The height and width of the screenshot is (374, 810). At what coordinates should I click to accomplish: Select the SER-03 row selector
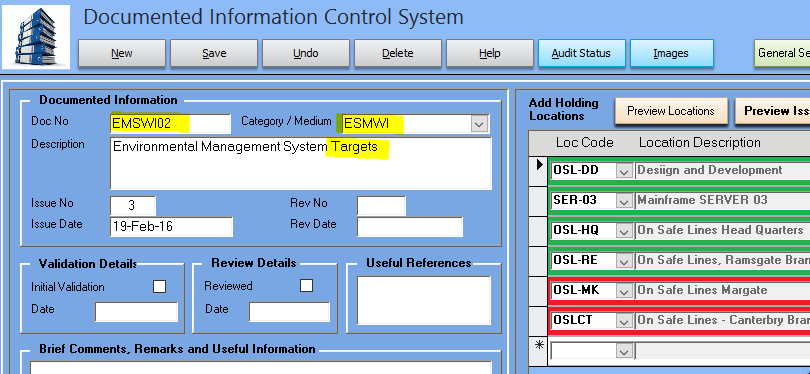point(539,201)
